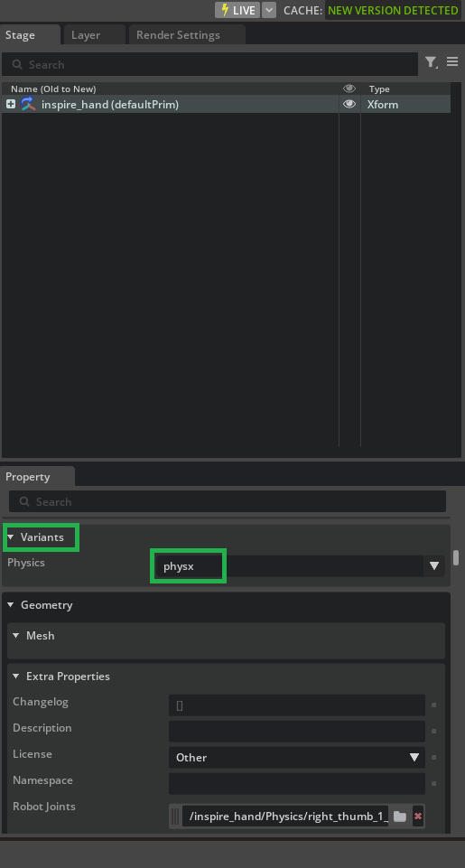This screenshot has height=868, width=465.
Task: Open the folder browse icon for Robot Joints
Action: click(400, 817)
